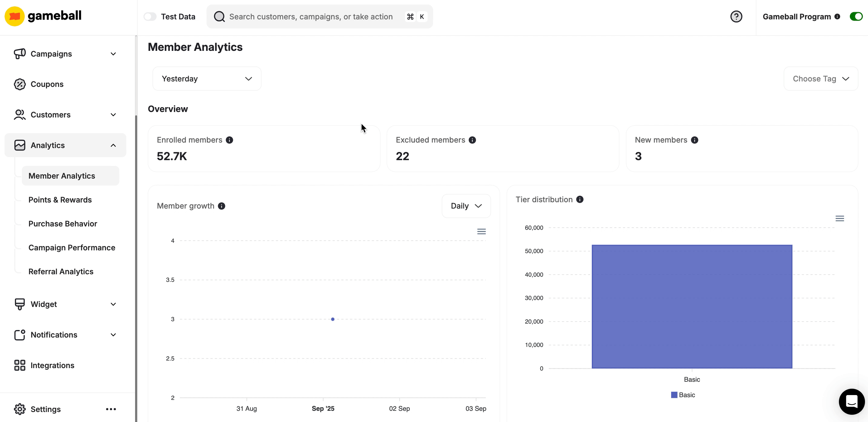Viewport: 868px width, 422px height.
Task: Toggle the Gameball Program switch
Action: pos(856,16)
